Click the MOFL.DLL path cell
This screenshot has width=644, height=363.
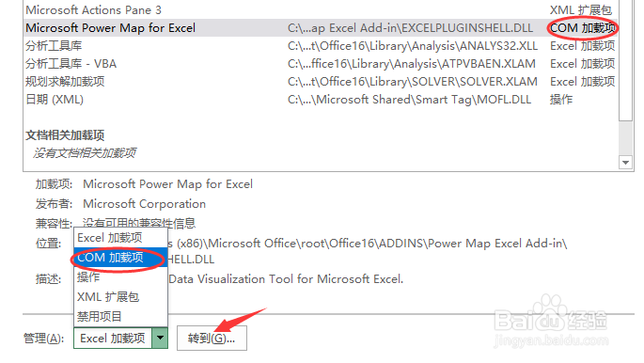pyautogui.click(x=409, y=100)
